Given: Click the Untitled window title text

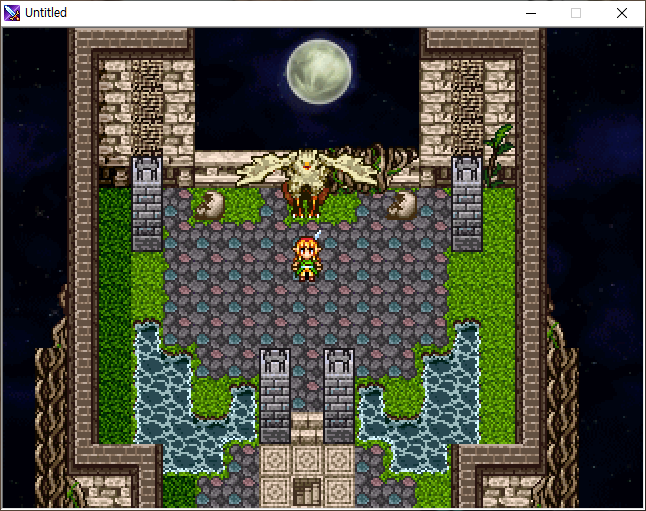Looking at the screenshot, I should click(x=46, y=13).
